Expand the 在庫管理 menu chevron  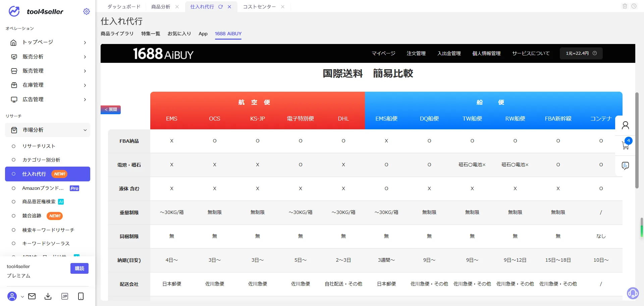(85, 85)
